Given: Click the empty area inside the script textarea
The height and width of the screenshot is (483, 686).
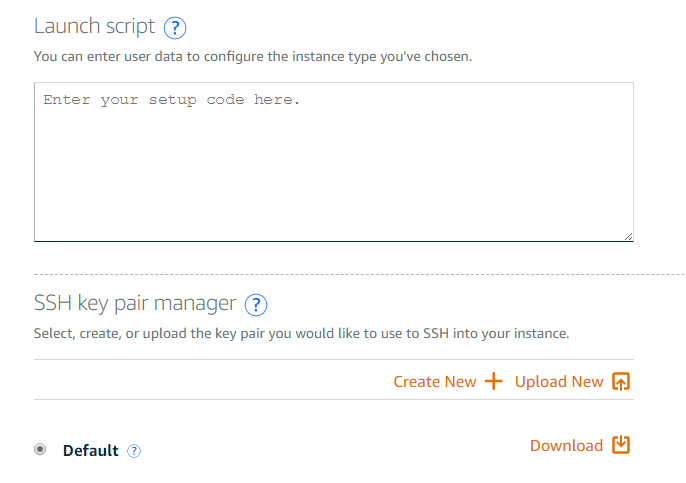Looking at the screenshot, I should click(x=334, y=175).
